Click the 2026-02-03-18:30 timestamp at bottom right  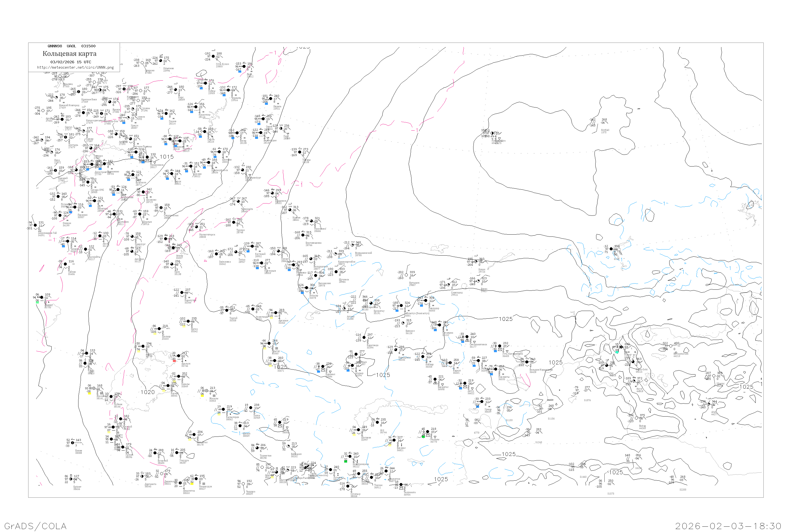click(728, 526)
